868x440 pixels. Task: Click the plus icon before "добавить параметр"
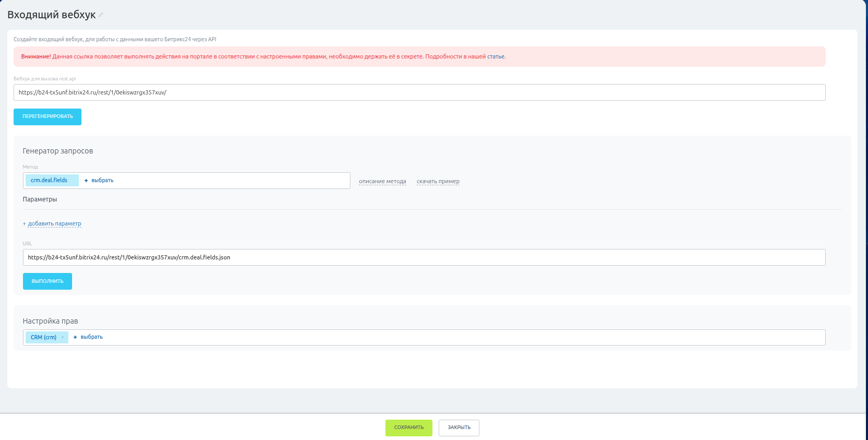[x=24, y=224]
